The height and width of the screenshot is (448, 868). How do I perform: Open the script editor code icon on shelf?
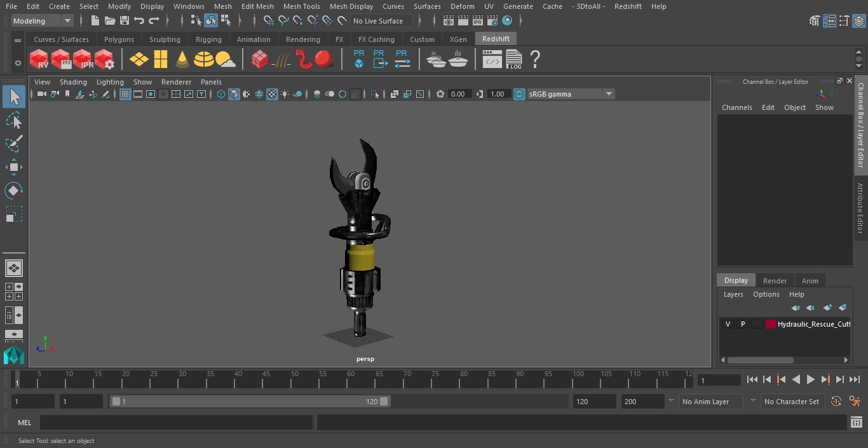pyautogui.click(x=492, y=60)
